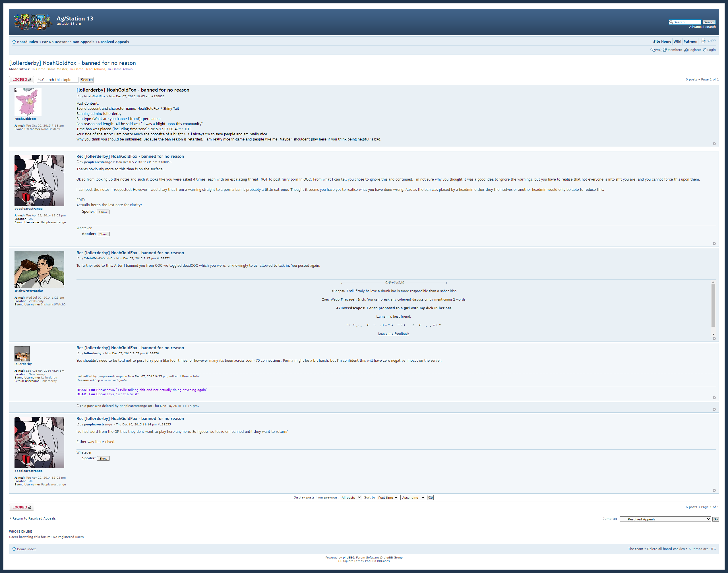The image size is (728, 573).
Task: Click the Login power icon
Action: coord(705,50)
